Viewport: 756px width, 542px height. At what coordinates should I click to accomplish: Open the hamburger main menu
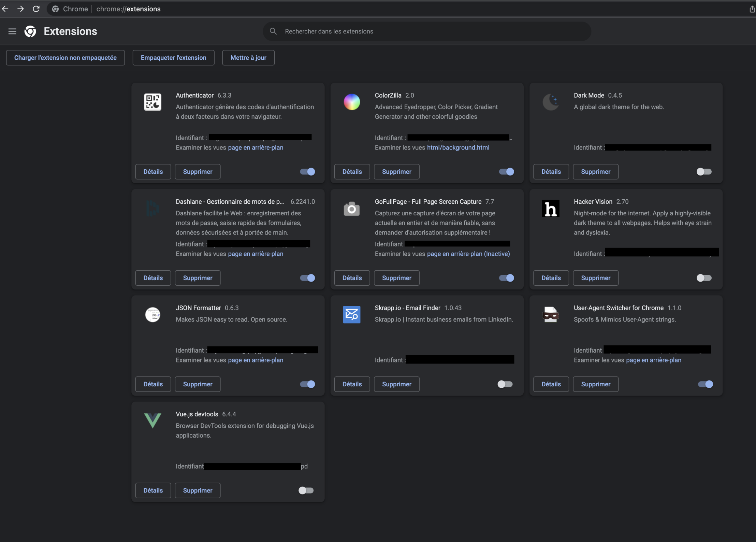point(12,31)
